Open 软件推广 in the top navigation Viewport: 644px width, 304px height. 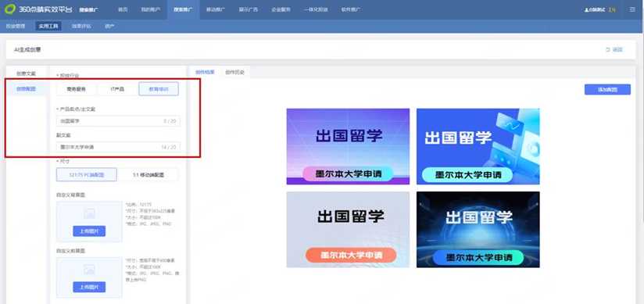(351, 9)
